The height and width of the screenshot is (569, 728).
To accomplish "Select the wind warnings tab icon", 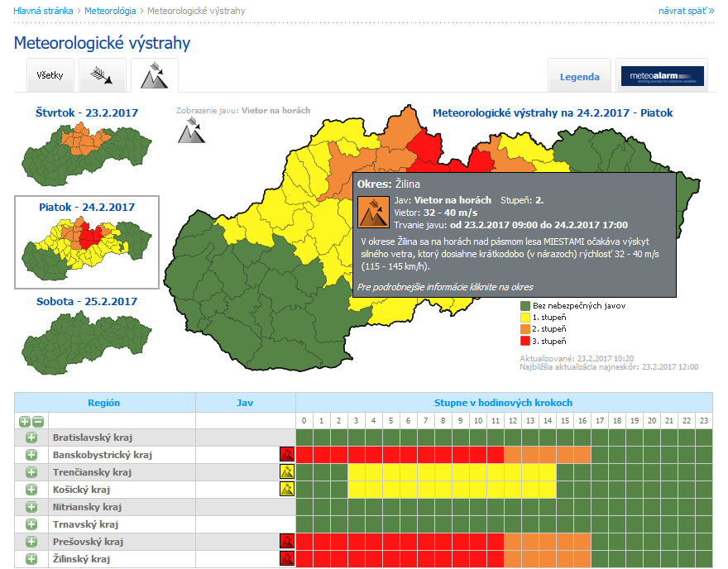I will (103, 76).
